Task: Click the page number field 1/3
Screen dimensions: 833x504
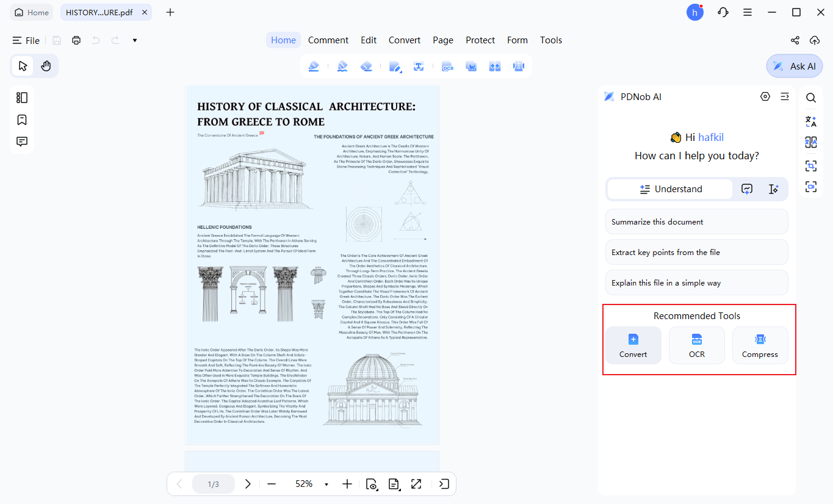Action: tap(214, 484)
